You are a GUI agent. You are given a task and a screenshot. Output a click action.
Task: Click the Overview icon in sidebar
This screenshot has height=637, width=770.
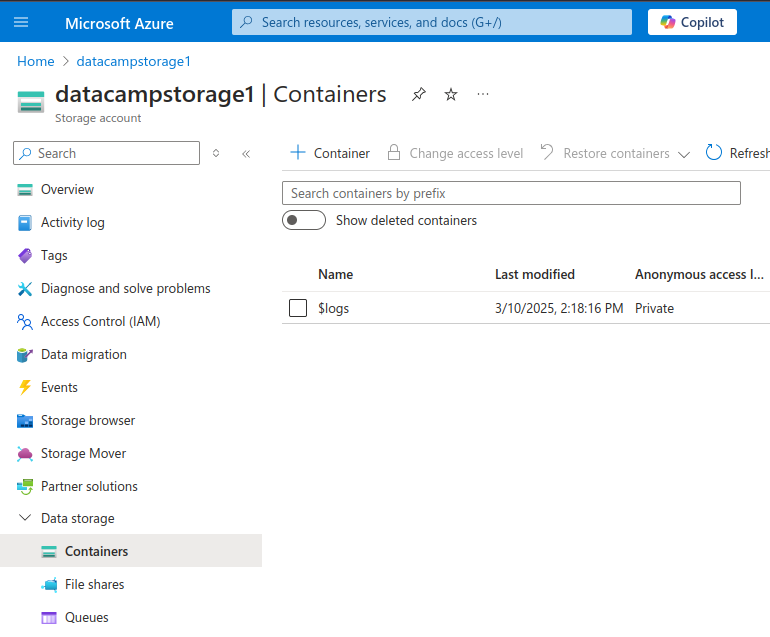pos(25,190)
